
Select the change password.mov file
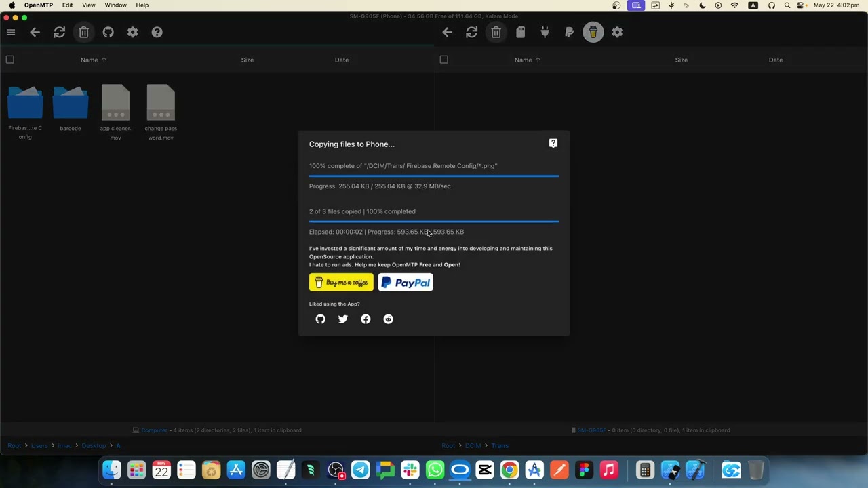tap(161, 112)
